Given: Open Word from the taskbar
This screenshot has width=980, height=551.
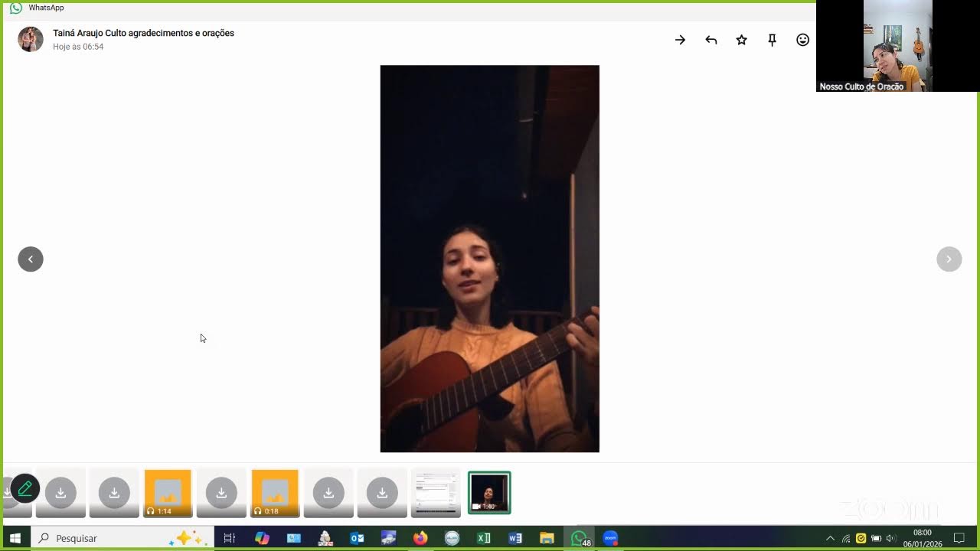Looking at the screenshot, I should 515,538.
